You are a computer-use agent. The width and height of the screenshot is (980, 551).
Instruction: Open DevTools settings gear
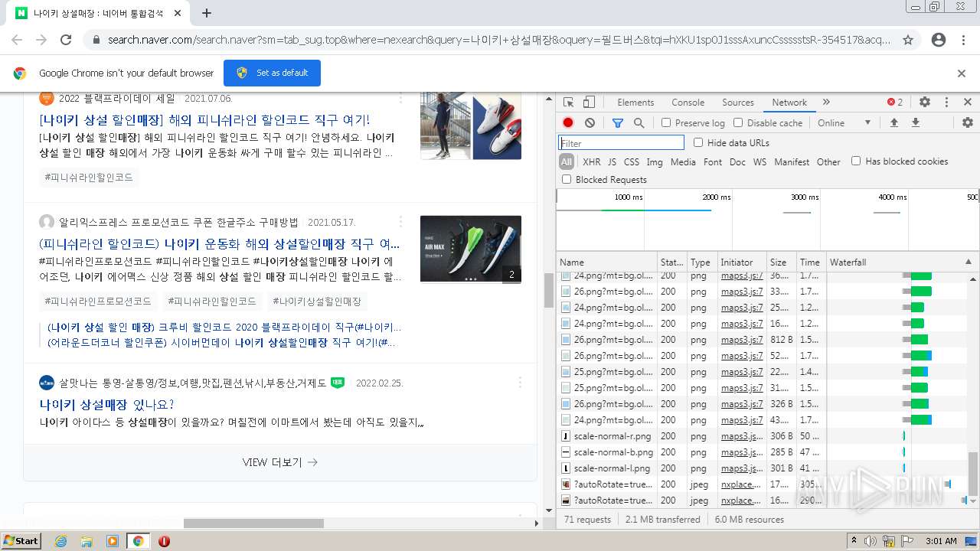(x=925, y=102)
